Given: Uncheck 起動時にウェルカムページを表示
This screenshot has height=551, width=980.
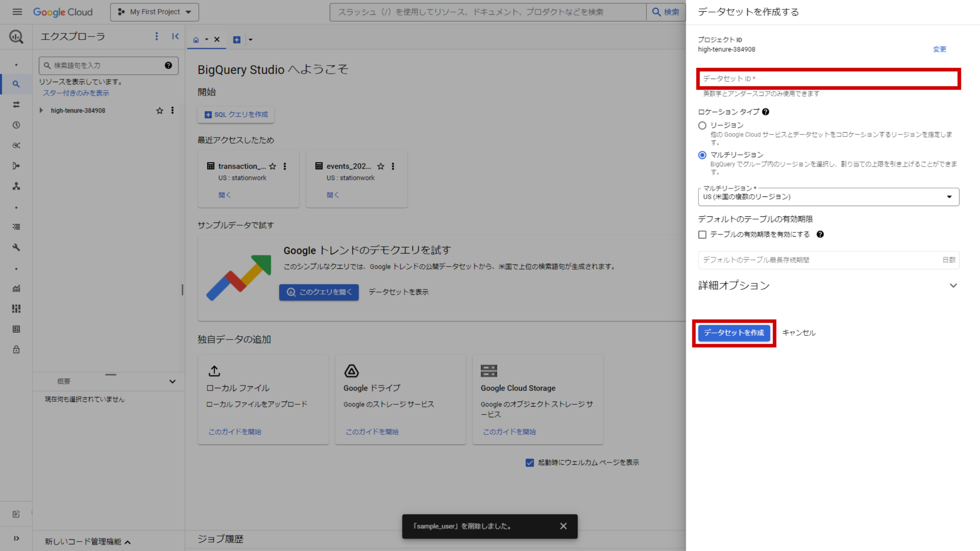Looking at the screenshot, I should point(529,463).
